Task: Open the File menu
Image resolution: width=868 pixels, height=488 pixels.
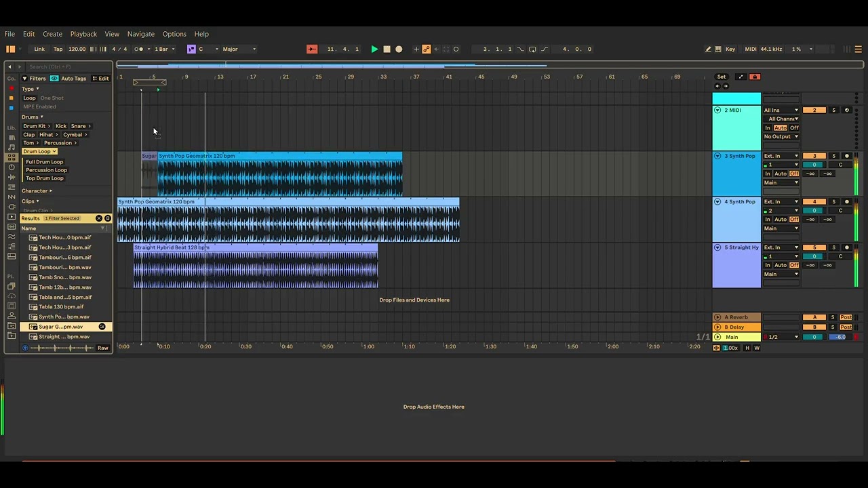Action: (9, 34)
